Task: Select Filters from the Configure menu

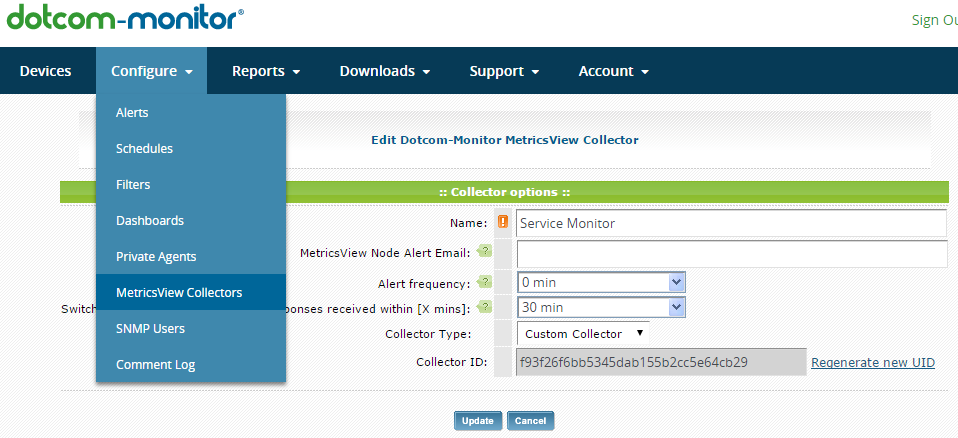Action: (x=191, y=184)
